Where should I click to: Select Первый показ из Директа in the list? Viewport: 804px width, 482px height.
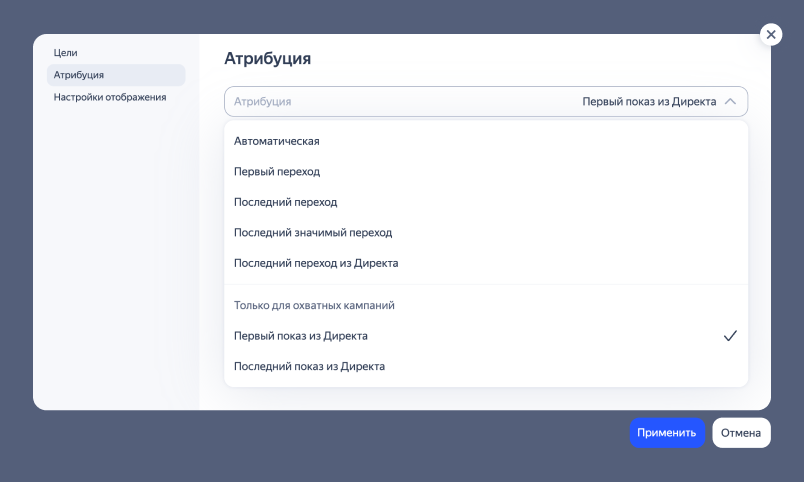point(301,336)
